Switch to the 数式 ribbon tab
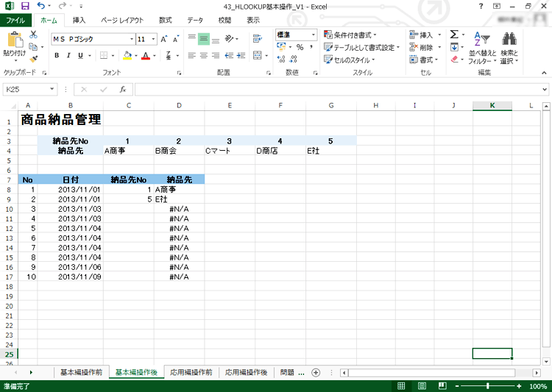Screen dimensions: 552x392 click(x=165, y=20)
